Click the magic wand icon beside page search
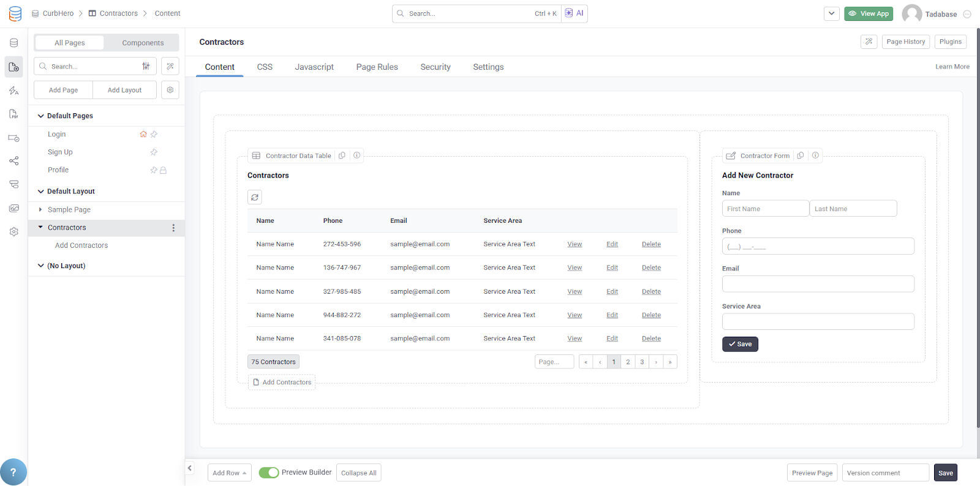The width and height of the screenshot is (980, 486). click(170, 66)
